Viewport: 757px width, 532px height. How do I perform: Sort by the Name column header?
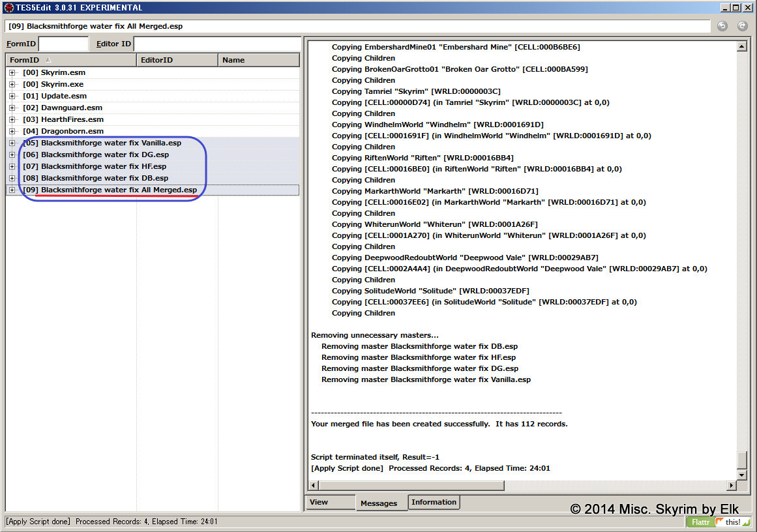click(259, 60)
